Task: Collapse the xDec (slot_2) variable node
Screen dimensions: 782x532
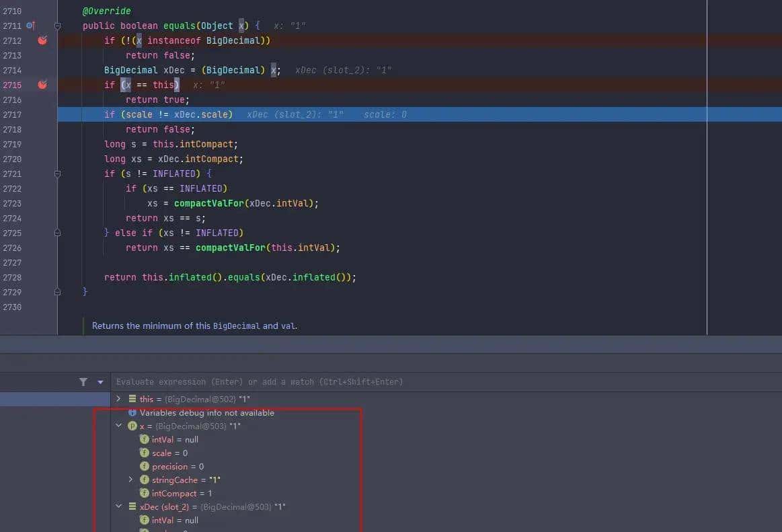Action: tap(119, 506)
